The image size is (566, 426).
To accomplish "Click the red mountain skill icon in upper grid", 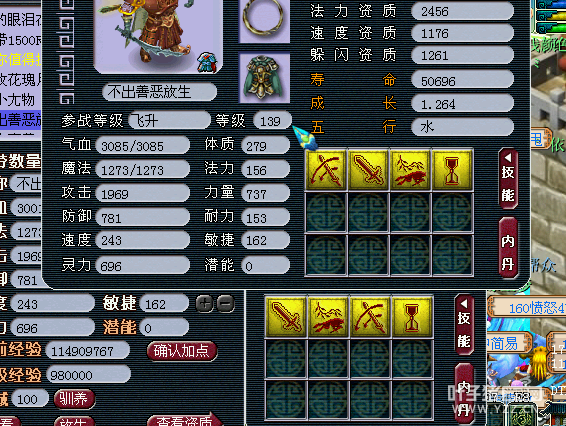I will [410, 170].
